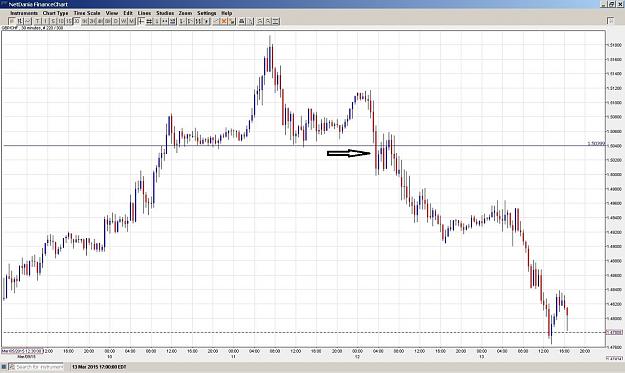The height and width of the screenshot is (373, 625).
Task: Switch to the 15-minute time scale button
Action: pyautogui.click(x=69, y=21)
